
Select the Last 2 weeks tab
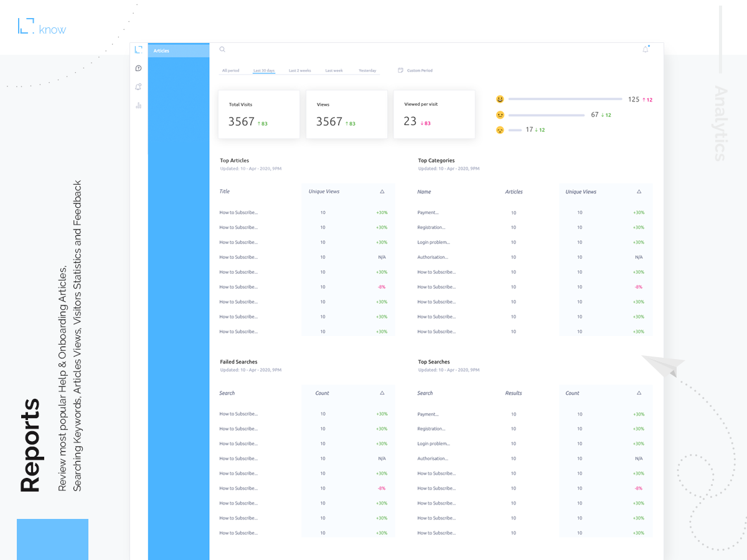coord(299,71)
